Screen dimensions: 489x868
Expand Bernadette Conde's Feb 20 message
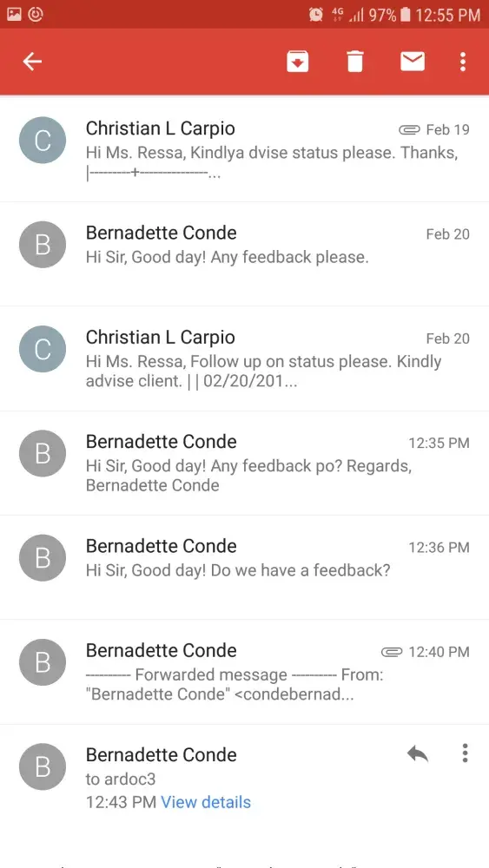244,253
